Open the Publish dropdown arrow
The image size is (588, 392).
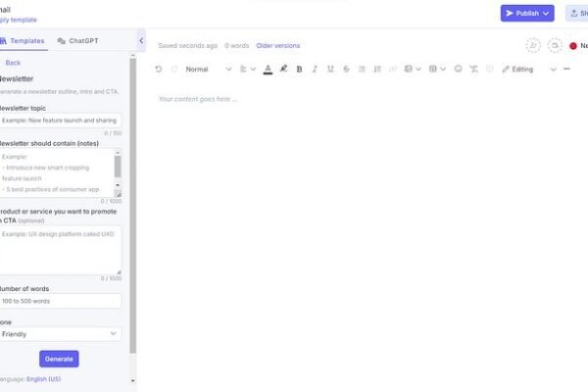[546, 14]
